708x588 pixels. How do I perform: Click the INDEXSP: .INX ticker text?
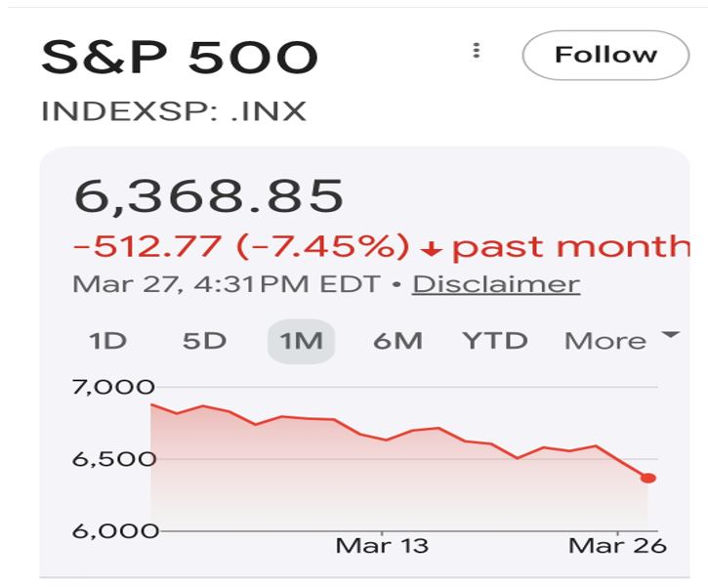click(x=174, y=110)
